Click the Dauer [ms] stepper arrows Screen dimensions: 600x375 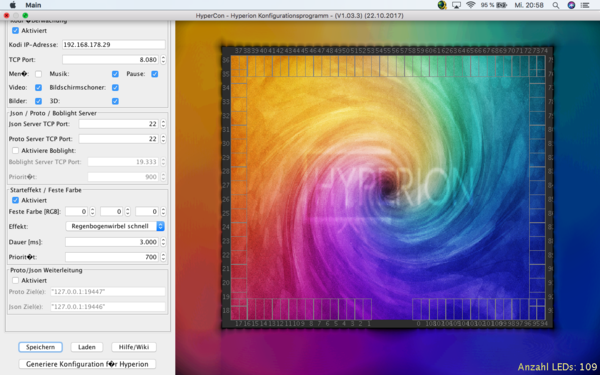(x=163, y=242)
